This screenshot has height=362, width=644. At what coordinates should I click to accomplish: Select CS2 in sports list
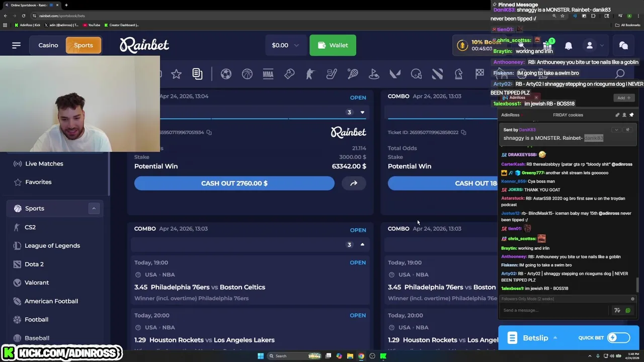pos(30,227)
